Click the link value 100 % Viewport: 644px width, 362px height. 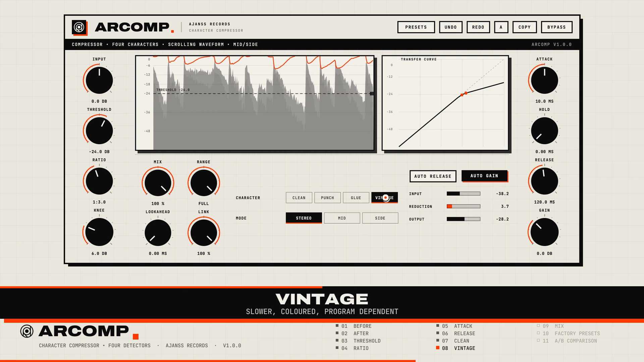click(204, 254)
